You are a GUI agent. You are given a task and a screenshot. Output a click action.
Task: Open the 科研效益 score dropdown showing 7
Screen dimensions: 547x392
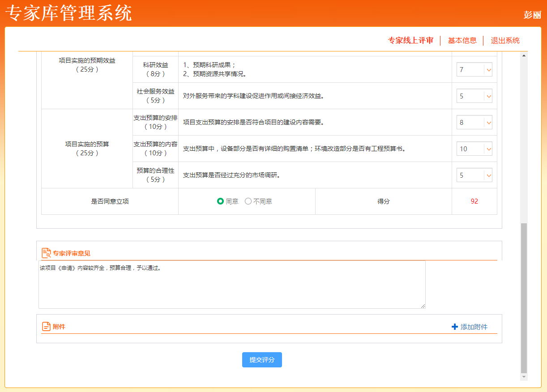(474, 70)
